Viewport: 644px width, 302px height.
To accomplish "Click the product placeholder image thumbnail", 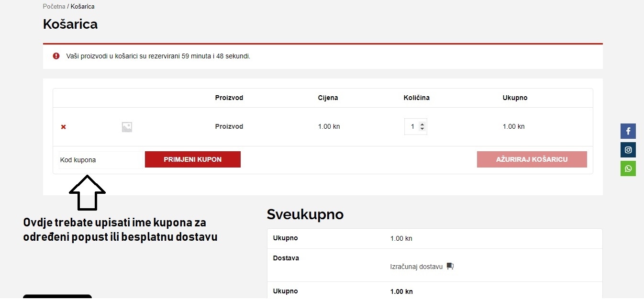I will [x=127, y=127].
